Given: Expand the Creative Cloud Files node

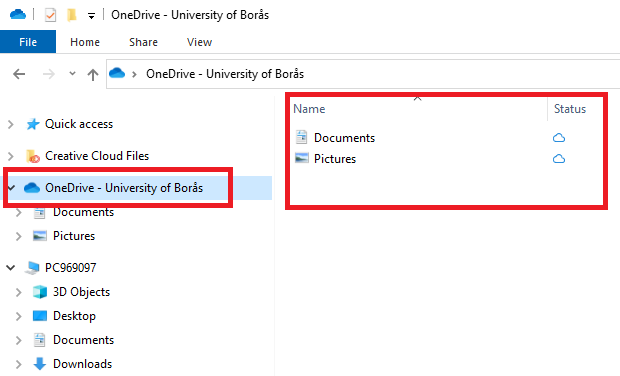Looking at the screenshot, I should tap(11, 157).
